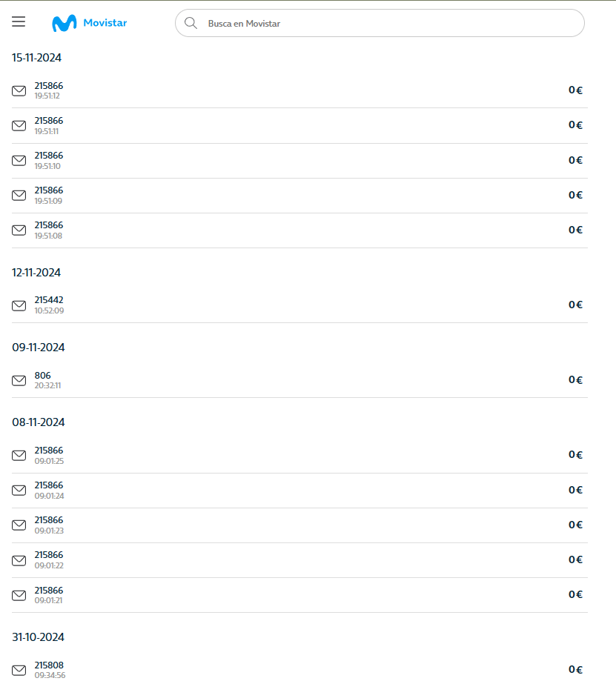
Task: Click the 0€ amount beside the 806 entry
Action: coord(576,379)
